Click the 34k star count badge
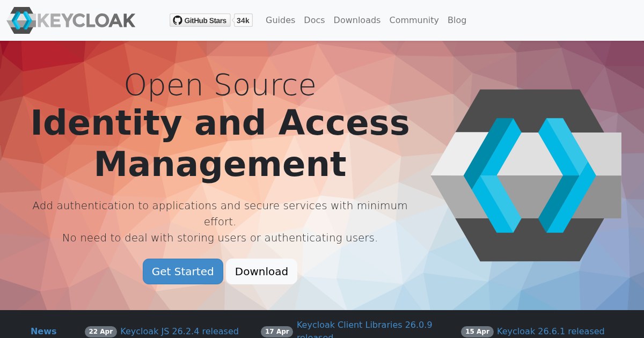The image size is (644, 338). (243, 20)
